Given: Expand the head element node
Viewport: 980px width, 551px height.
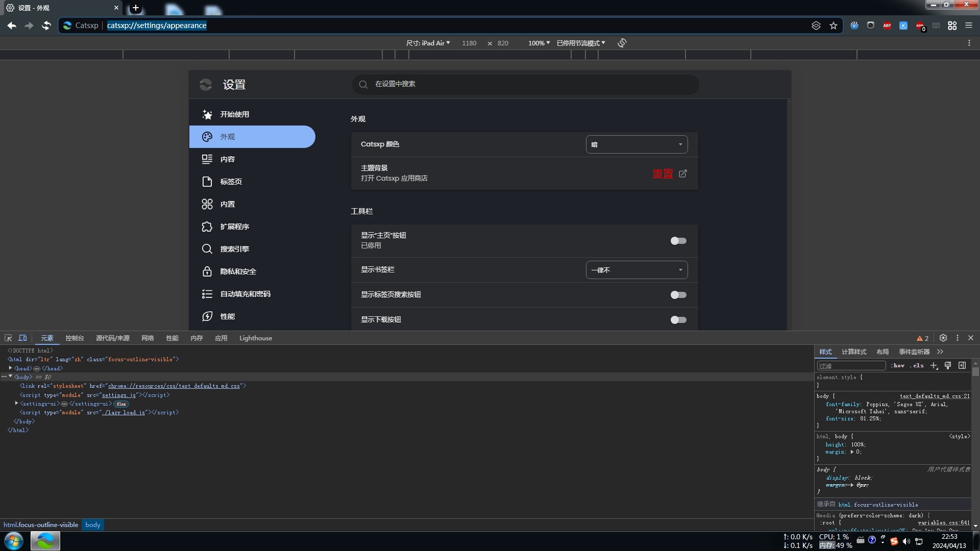Looking at the screenshot, I should [10, 368].
